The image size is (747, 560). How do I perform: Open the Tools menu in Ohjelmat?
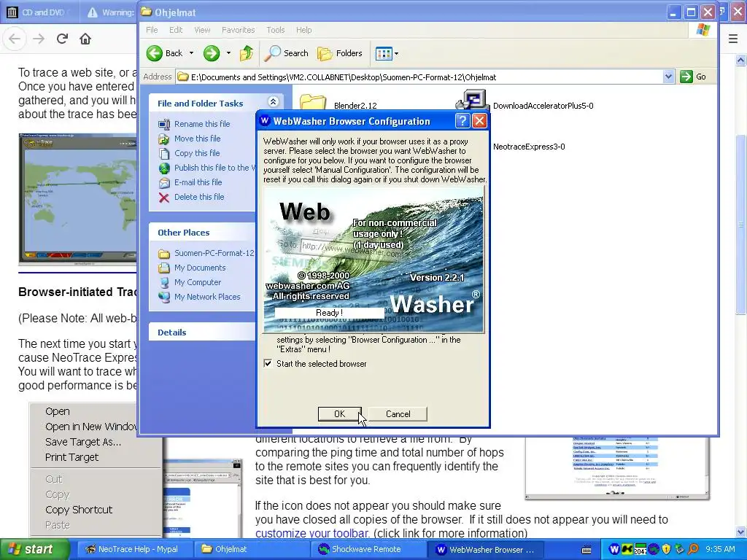275,30
